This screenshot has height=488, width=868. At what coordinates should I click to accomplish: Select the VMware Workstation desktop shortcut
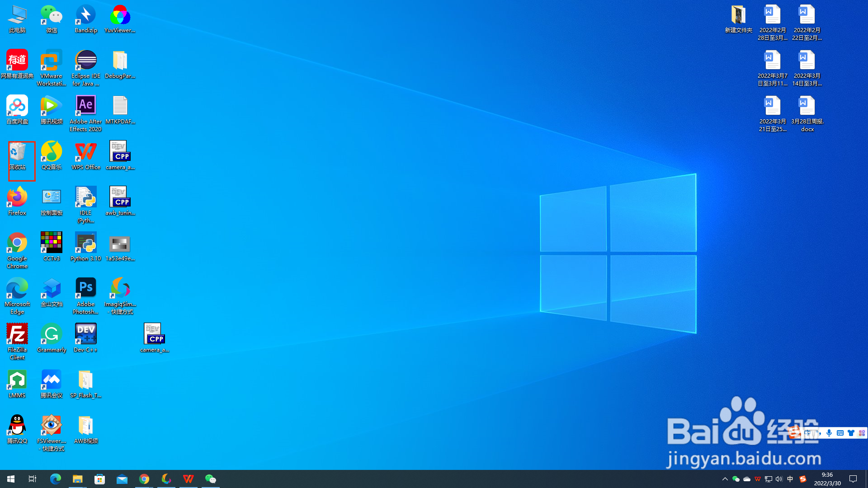point(52,68)
